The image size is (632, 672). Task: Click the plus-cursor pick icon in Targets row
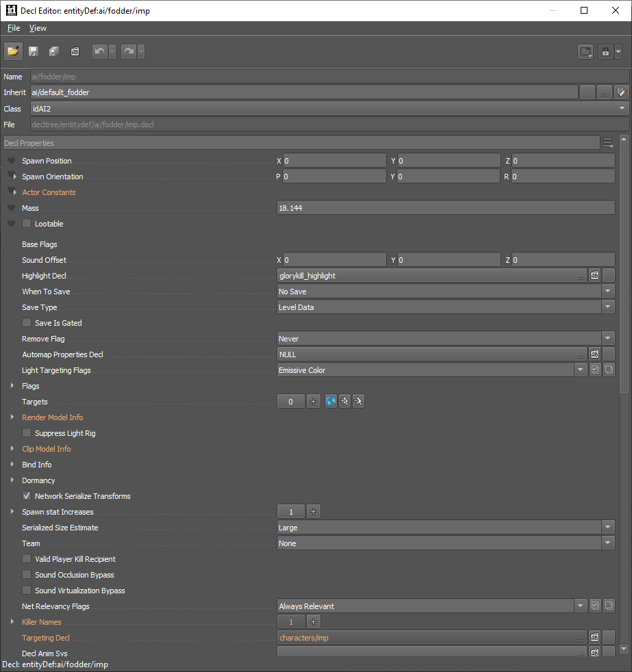(344, 402)
